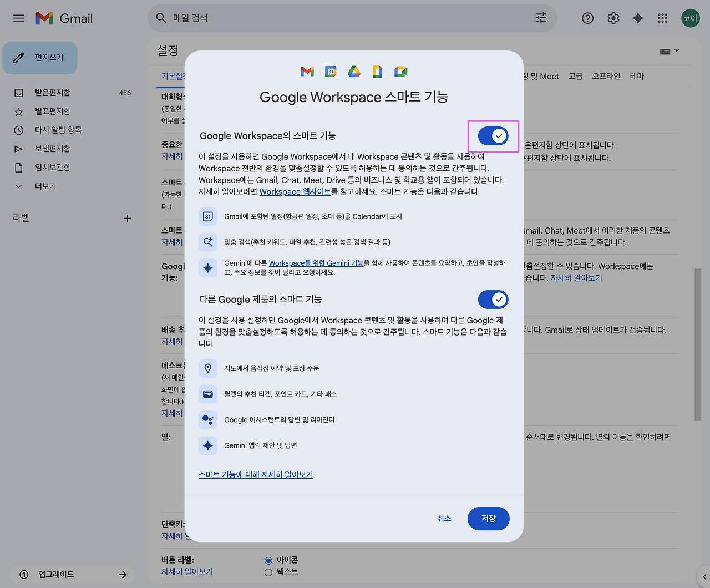
Task: Click the Meet icon in the dialog header
Action: (400, 71)
